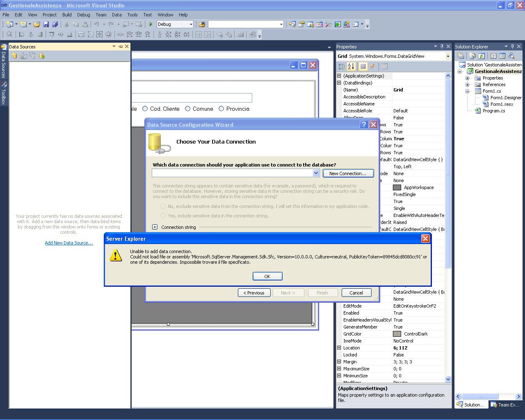Open the File menu
525x420 pixels.
6,15
